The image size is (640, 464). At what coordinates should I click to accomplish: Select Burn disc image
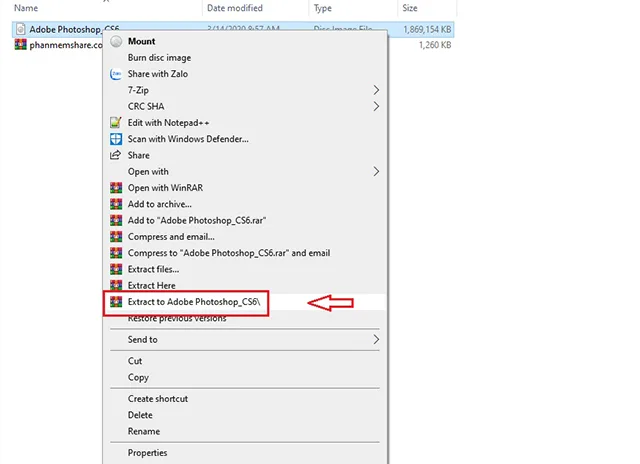[159, 58]
